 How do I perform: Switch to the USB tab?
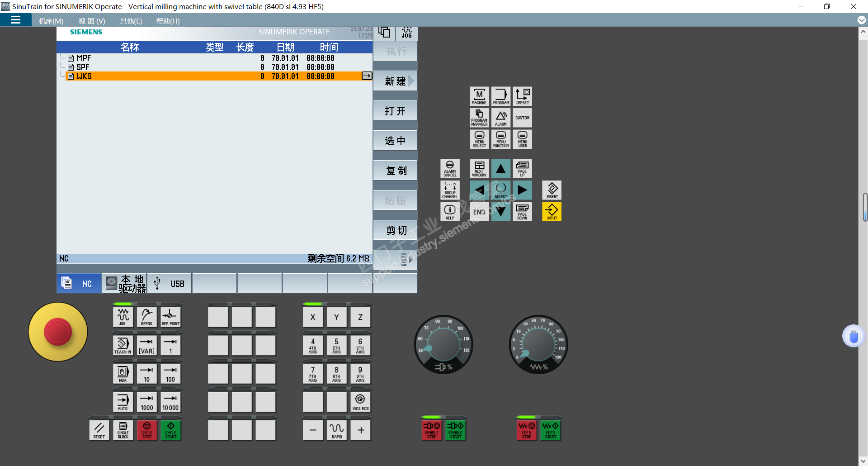(x=170, y=283)
